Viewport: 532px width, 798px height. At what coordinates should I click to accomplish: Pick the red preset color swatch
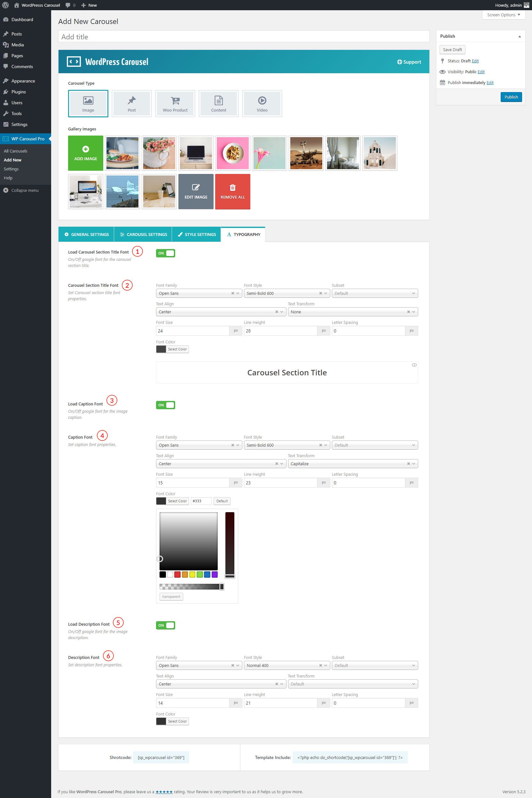[177, 575]
